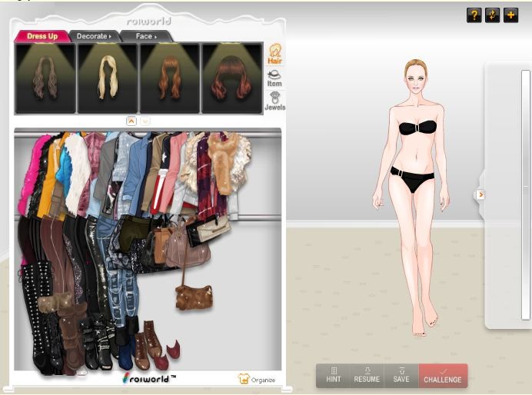Switch to the Dress Up tab
532x395 pixels.
(x=42, y=35)
